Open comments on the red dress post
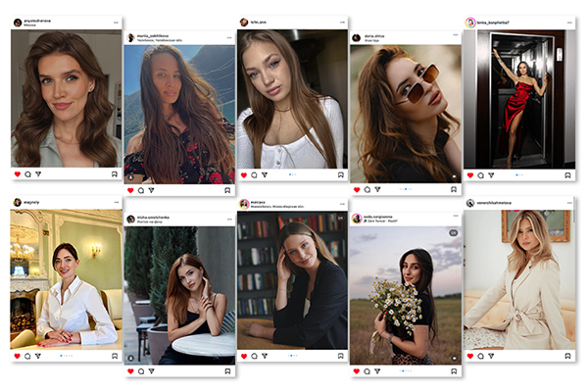588x392 pixels. [480, 175]
